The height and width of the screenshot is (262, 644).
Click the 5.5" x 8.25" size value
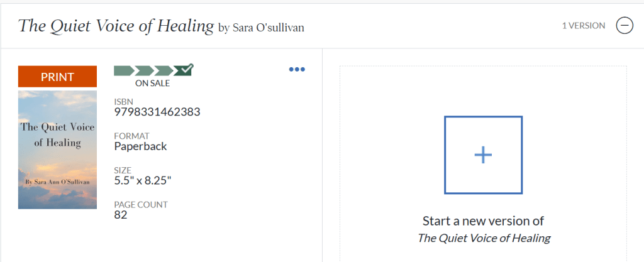(143, 181)
